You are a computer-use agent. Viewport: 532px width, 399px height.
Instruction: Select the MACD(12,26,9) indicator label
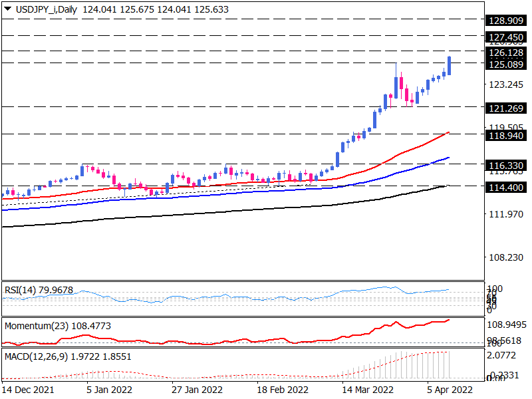click(x=68, y=356)
